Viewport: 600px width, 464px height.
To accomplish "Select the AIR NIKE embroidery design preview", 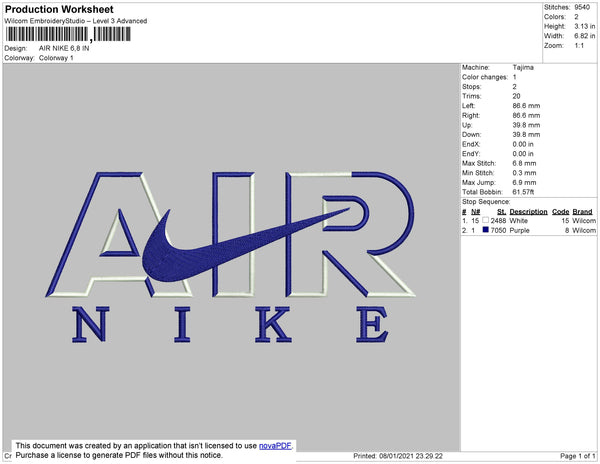I will (230, 257).
